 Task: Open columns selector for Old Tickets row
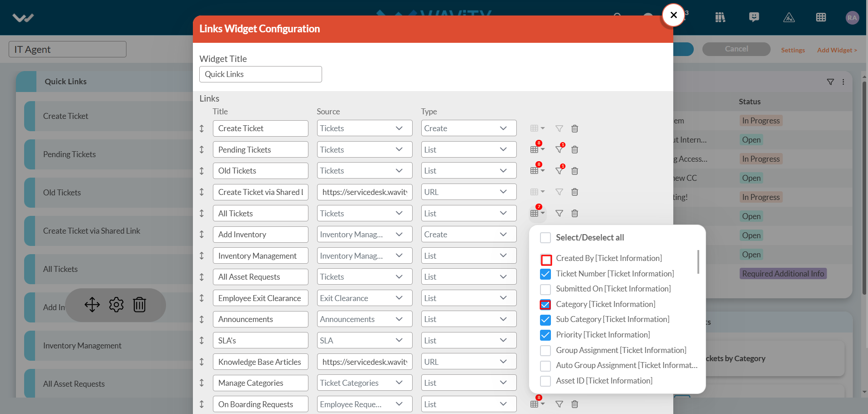click(537, 171)
